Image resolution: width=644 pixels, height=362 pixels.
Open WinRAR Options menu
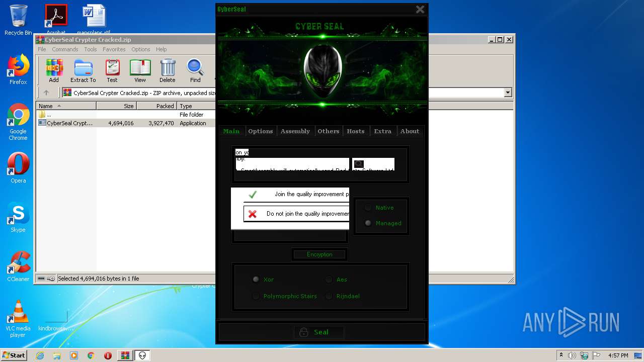[x=141, y=49]
